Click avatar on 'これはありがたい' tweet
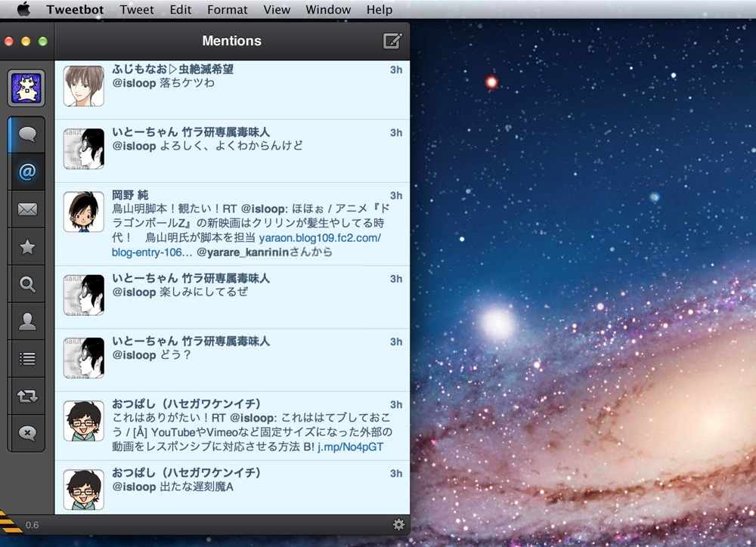 (x=84, y=421)
